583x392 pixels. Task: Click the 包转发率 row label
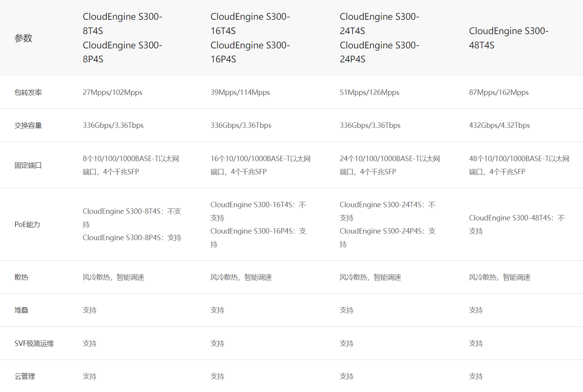coord(28,93)
